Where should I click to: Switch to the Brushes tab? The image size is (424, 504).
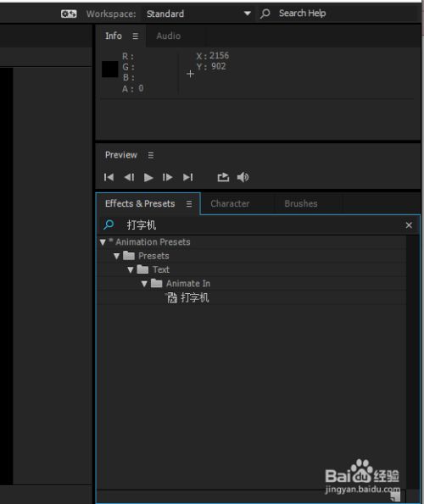tap(301, 204)
